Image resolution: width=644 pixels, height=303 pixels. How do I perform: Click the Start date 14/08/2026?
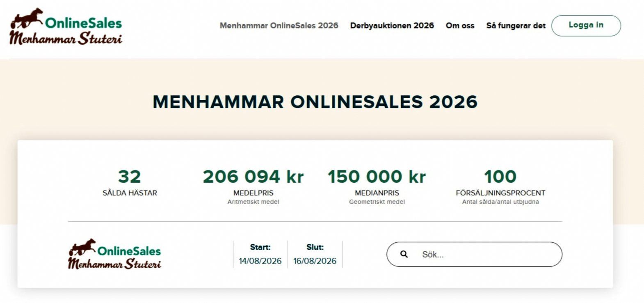(x=260, y=261)
